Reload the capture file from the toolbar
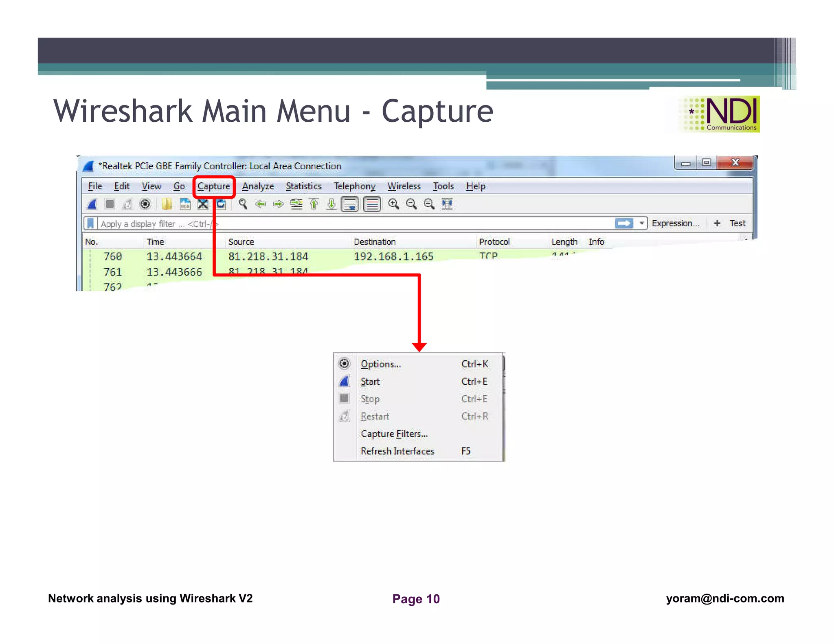Image resolution: width=834 pixels, height=644 pixels. (x=221, y=204)
